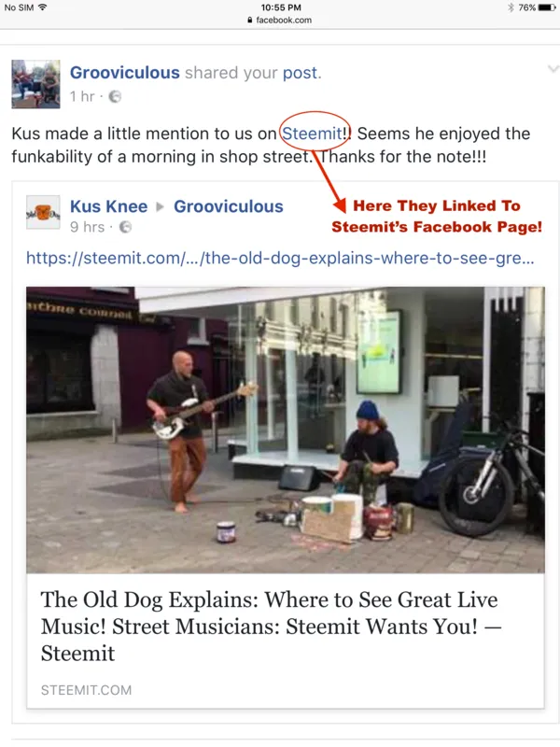
Task: Click arrow icon between Kus Knee and Grooviculous
Action: [161, 206]
